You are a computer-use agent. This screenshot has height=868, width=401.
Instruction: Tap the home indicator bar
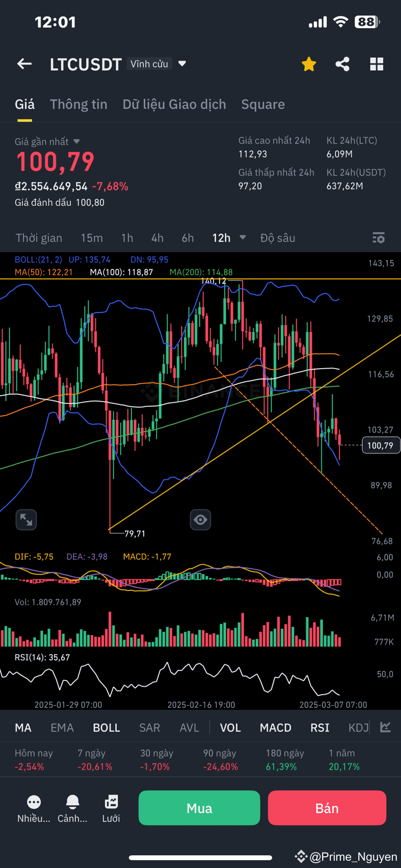pyautogui.click(x=200, y=857)
